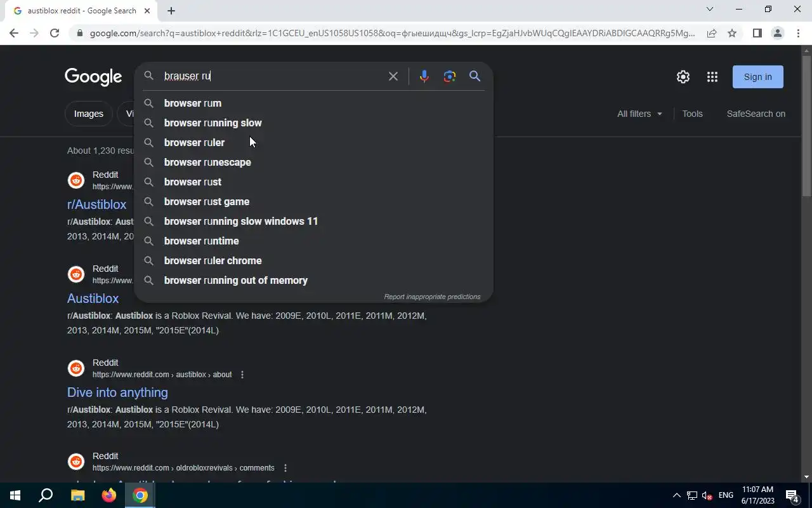View site information lock icon

(x=79, y=33)
